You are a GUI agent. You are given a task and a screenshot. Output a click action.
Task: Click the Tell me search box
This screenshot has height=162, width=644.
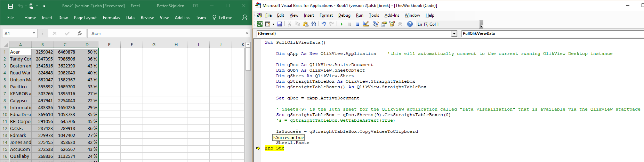click(x=222, y=18)
